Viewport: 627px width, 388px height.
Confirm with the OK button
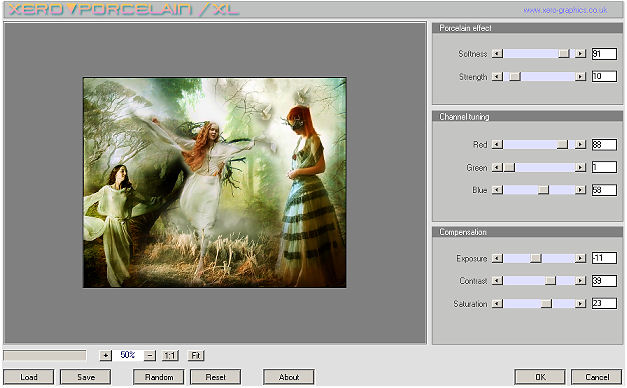[x=540, y=377]
